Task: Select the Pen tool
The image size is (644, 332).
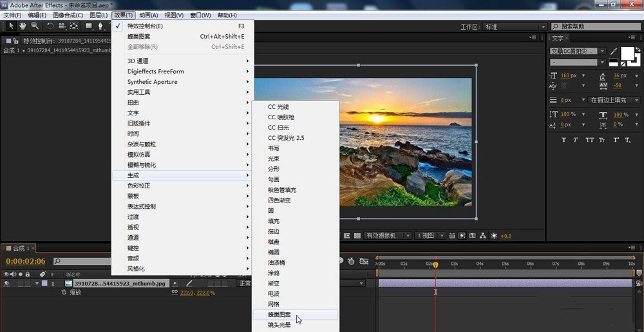Action: click(101, 26)
